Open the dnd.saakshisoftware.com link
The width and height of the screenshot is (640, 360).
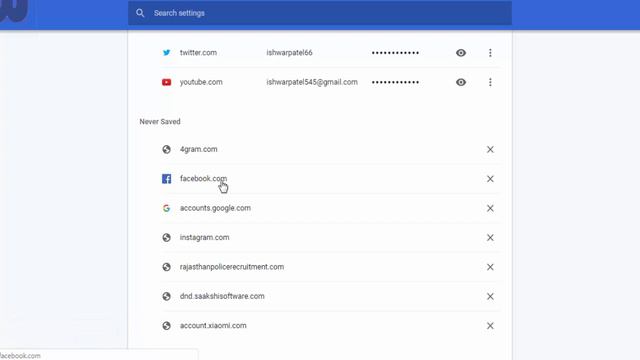(222, 296)
